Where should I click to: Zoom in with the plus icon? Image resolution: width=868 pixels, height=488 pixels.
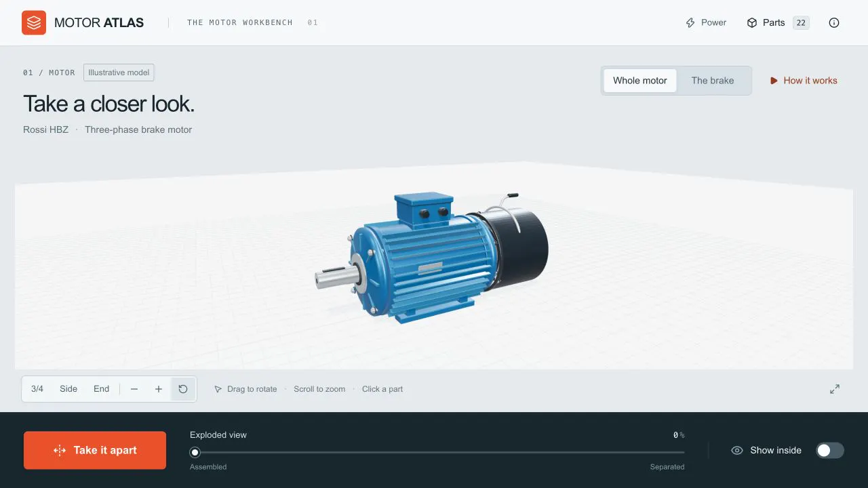(x=159, y=389)
